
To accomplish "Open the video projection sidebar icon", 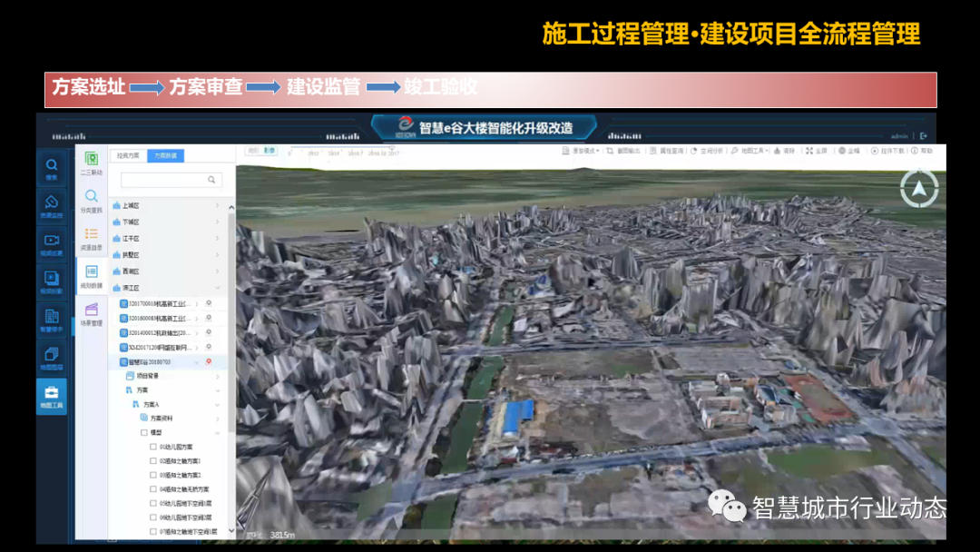I will (x=51, y=282).
